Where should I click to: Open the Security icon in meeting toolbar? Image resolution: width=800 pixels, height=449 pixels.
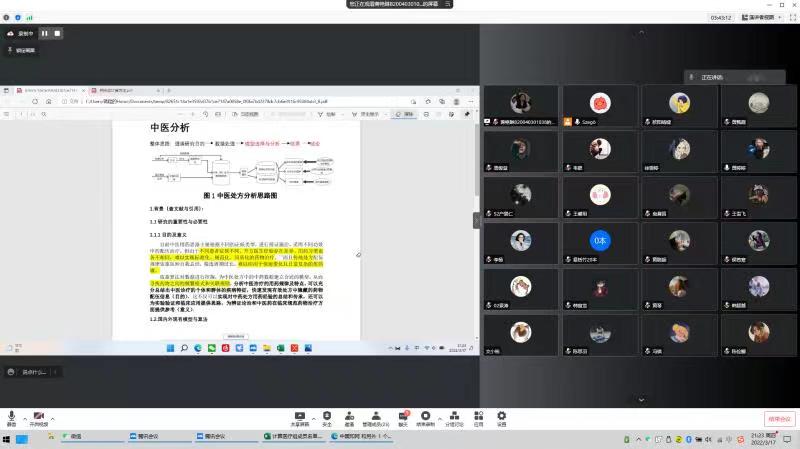coord(326,415)
